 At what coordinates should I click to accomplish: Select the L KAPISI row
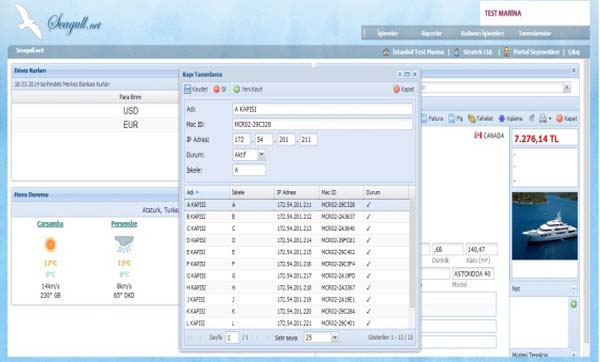(x=297, y=323)
